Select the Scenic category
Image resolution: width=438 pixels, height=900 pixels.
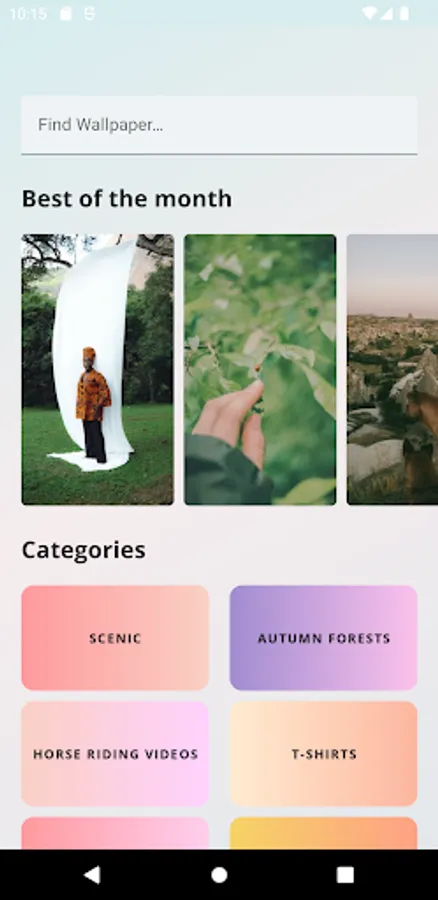point(115,638)
